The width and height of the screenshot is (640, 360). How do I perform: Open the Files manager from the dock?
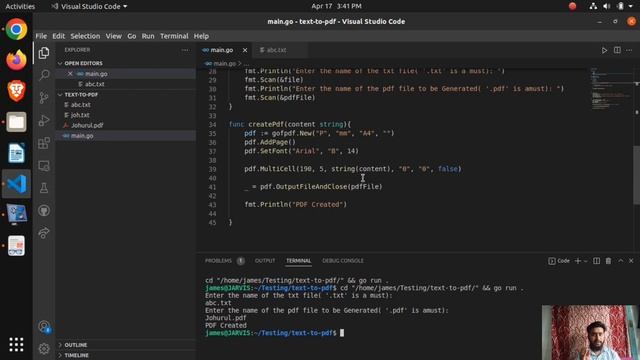16,122
